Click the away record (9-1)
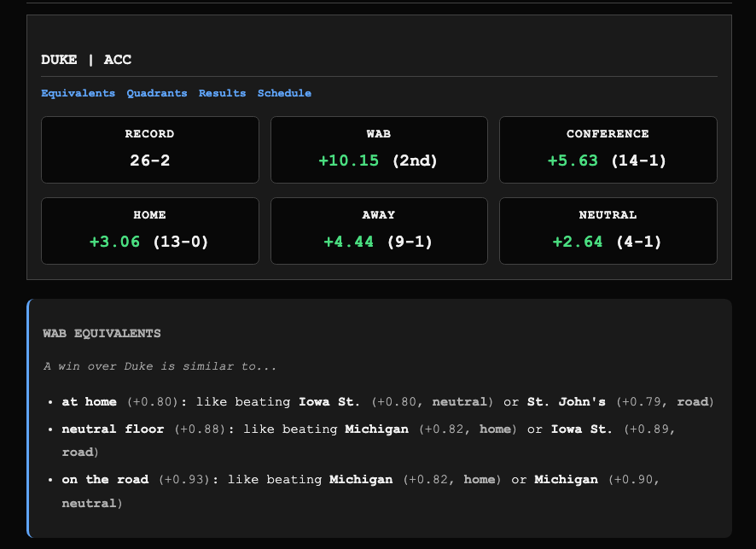The image size is (756, 549). [x=410, y=242]
